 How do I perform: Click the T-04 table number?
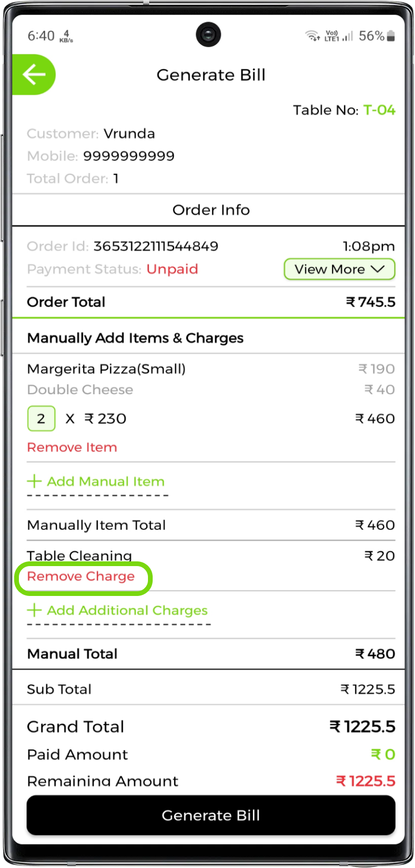379,110
